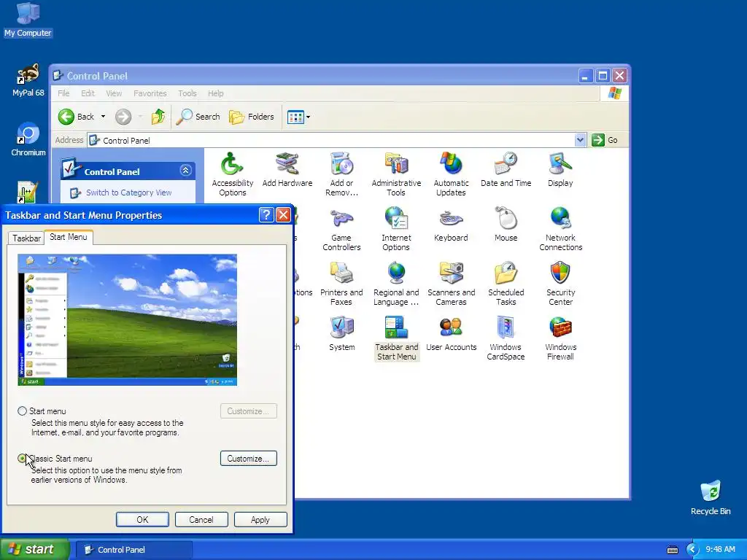Open the Mouse icon

pyautogui.click(x=506, y=225)
